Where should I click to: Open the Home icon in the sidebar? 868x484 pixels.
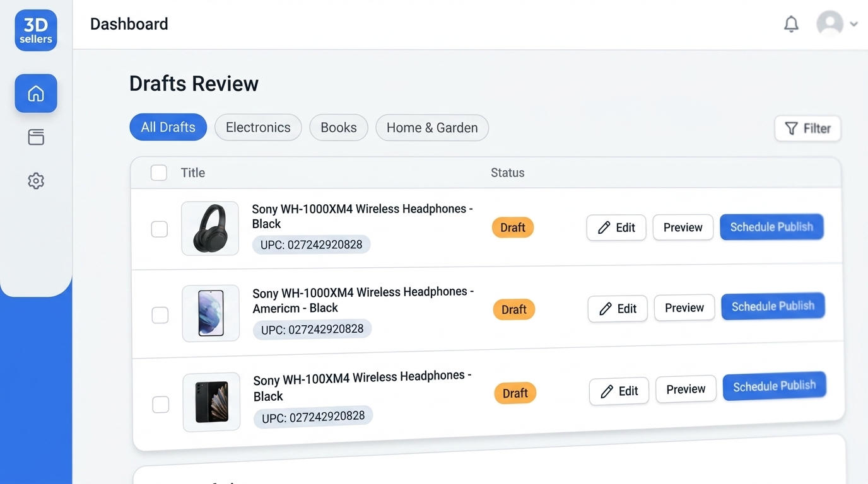[36, 93]
